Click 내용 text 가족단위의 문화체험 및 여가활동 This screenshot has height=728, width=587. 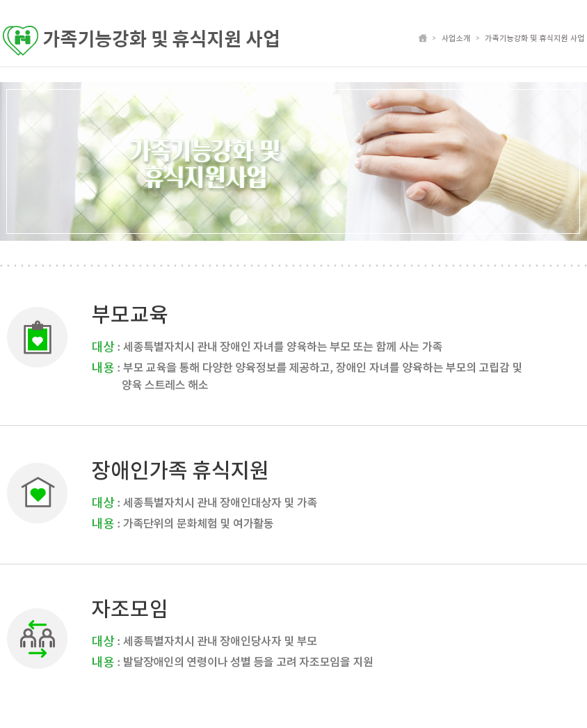coord(198,523)
